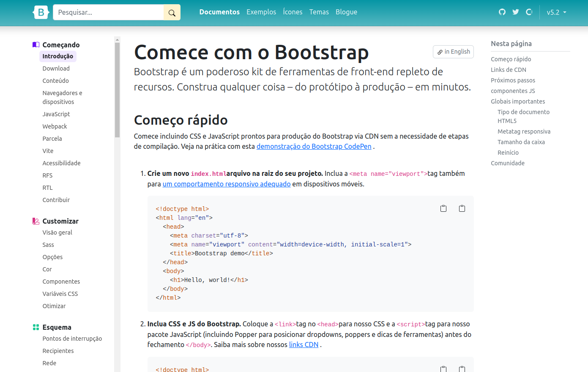The height and width of the screenshot is (372, 588).
Task: Open the Blogue nav item
Action: 346,12
